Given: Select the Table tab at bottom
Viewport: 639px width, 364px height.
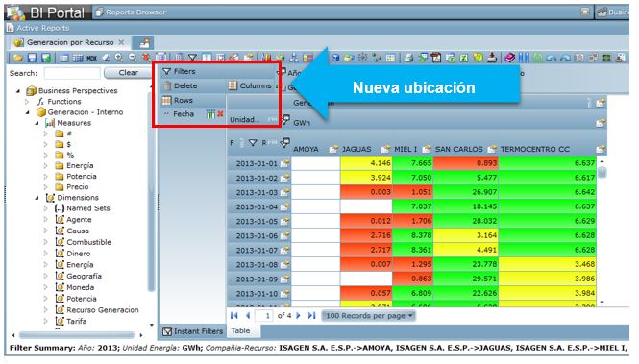Looking at the screenshot, I should (x=240, y=331).
